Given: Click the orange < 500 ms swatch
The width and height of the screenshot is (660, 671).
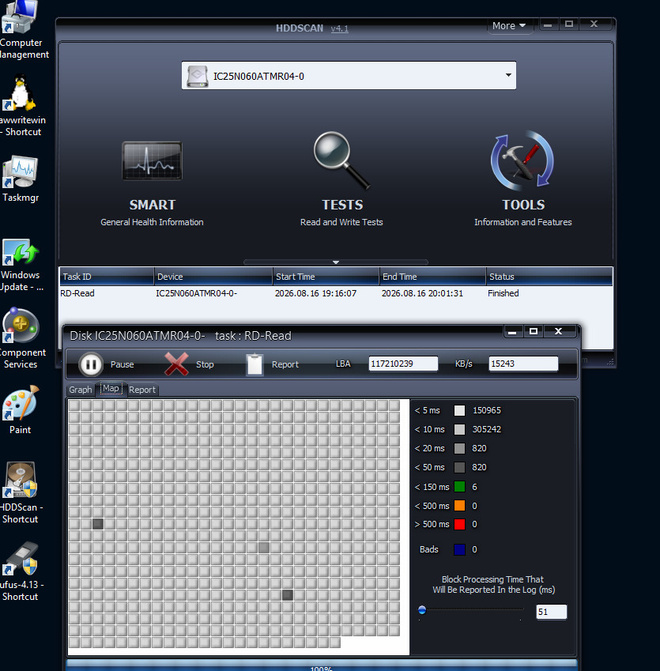Looking at the screenshot, I should [459, 505].
